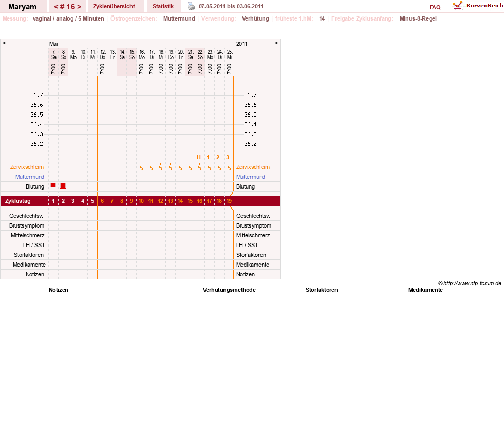Click the number 3 marker above day 19
Image resolution: width=504 pixels, height=433 pixels.
(228, 157)
